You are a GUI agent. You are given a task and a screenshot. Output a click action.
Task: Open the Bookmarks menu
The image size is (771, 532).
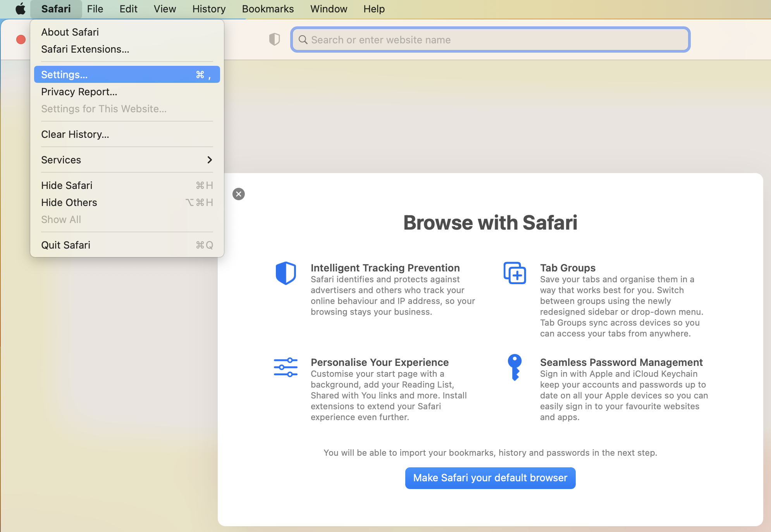point(268,9)
